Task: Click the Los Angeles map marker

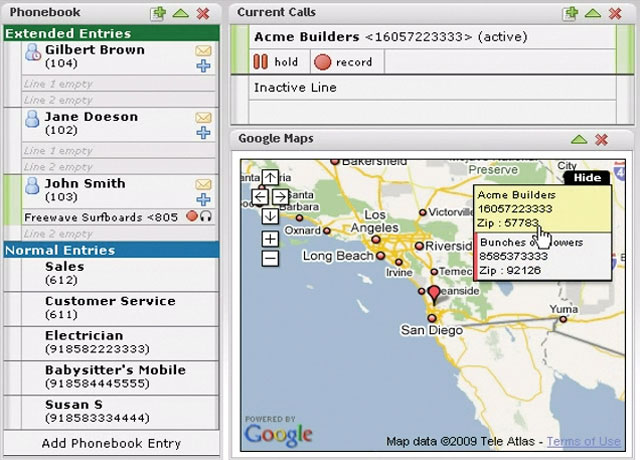Action: point(376,240)
